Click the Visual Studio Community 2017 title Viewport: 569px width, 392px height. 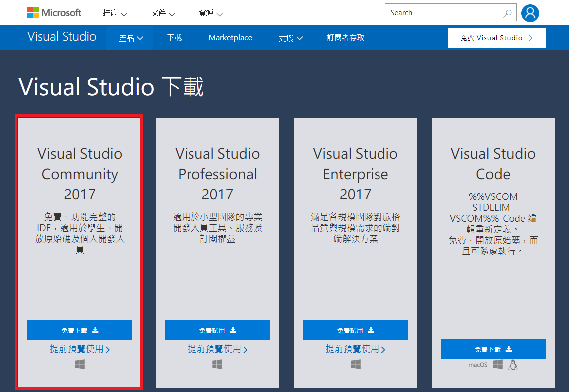tap(80, 174)
